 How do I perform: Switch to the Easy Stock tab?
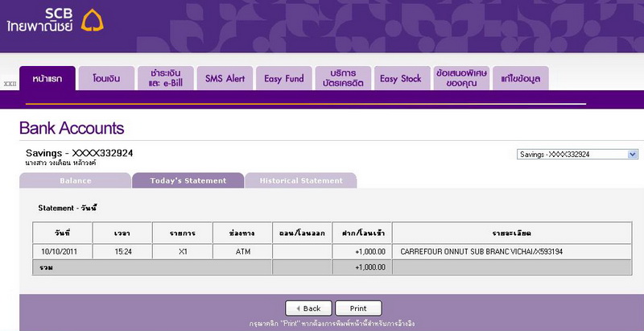click(x=400, y=79)
